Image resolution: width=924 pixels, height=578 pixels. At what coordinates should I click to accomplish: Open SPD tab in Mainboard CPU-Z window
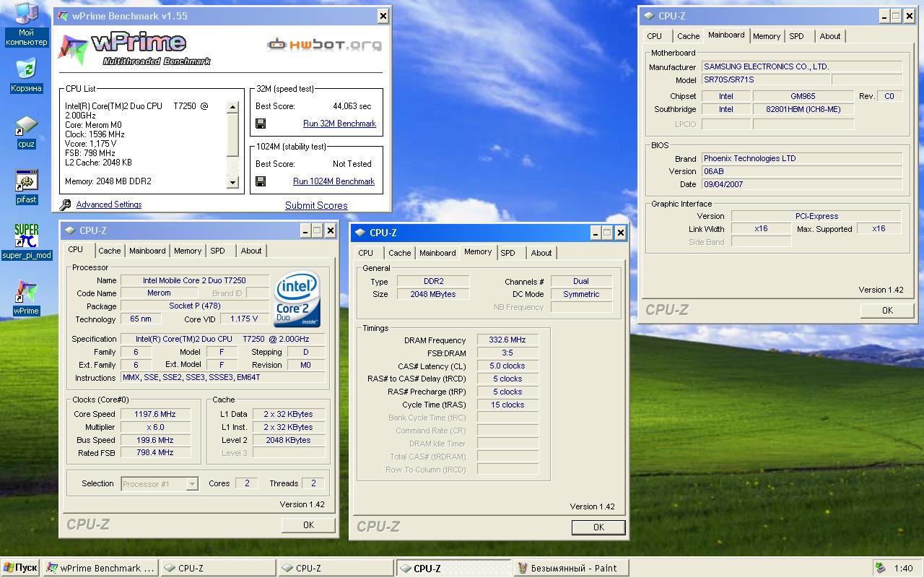(796, 36)
